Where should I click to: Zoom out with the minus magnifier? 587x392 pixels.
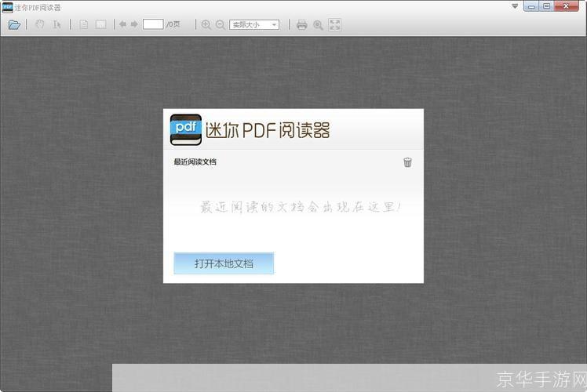click(221, 24)
